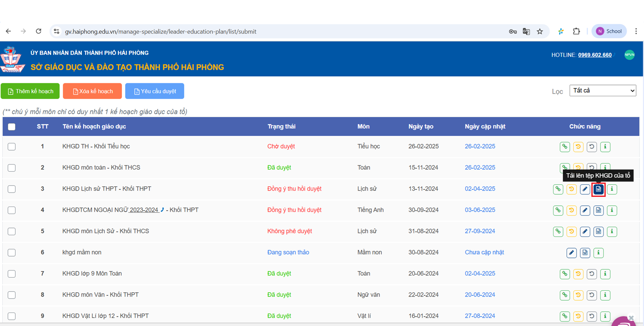
Task: Check the box for KHGD Lịch sử THPT row
Action: pyautogui.click(x=12, y=189)
